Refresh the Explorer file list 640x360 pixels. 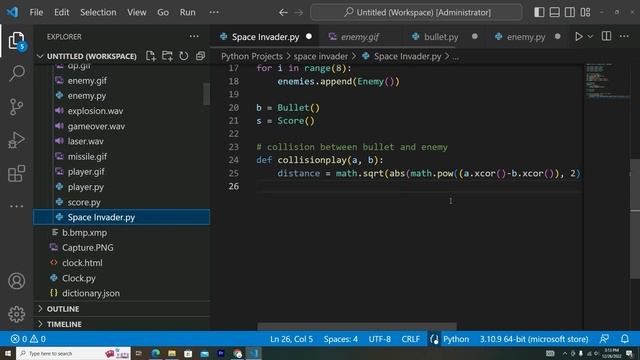click(184, 56)
